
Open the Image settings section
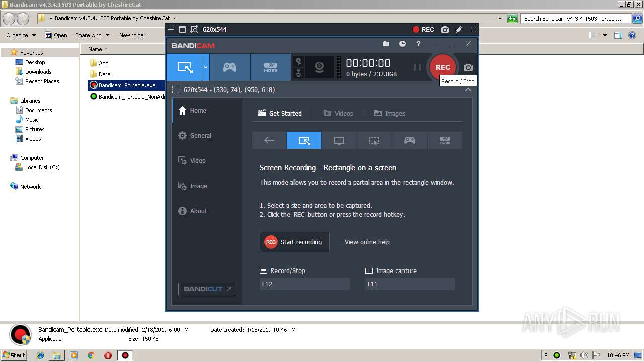pos(207,186)
